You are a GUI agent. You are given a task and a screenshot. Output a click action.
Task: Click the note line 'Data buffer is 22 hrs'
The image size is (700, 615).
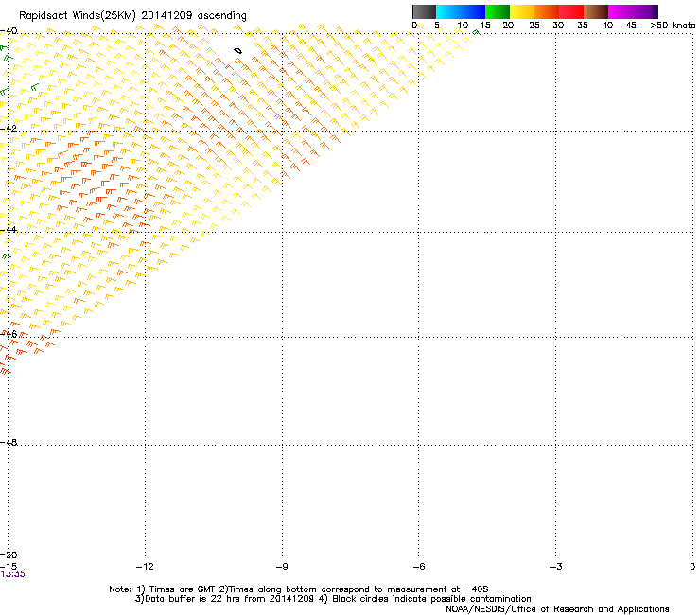pyautogui.click(x=333, y=599)
